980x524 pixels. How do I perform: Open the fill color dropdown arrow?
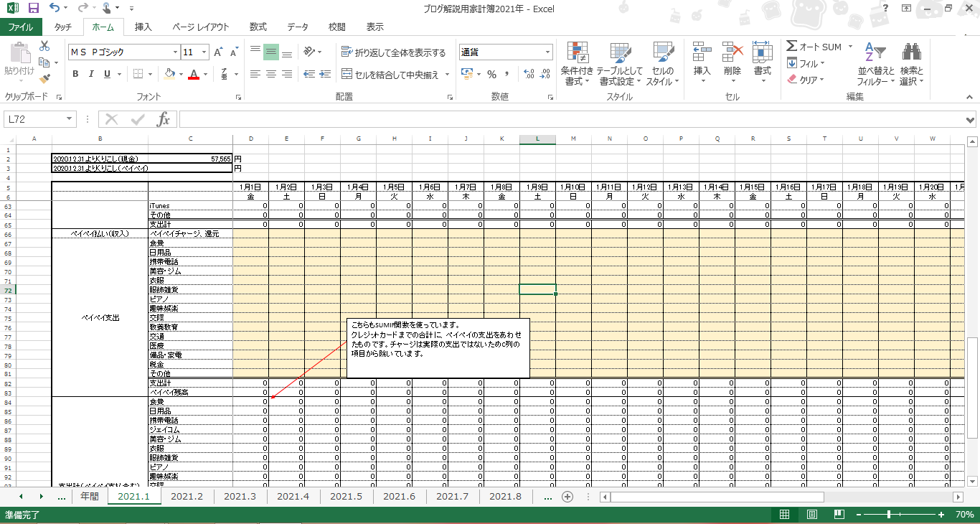[x=179, y=74]
